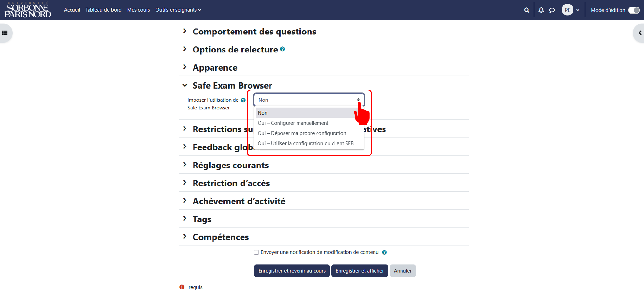Toggle the Mode d'édition switch
644x294 pixels.
click(x=634, y=10)
